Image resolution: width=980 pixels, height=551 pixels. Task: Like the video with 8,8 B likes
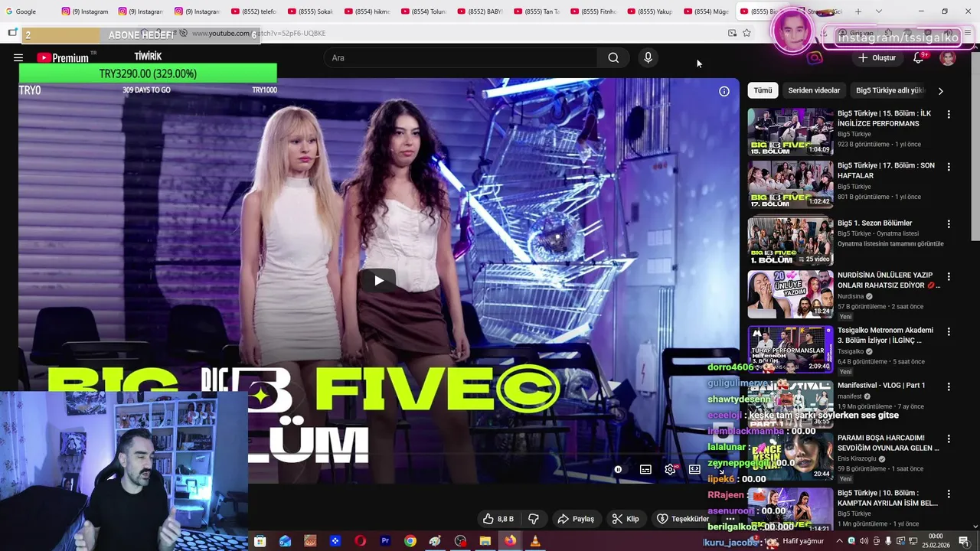(498, 519)
